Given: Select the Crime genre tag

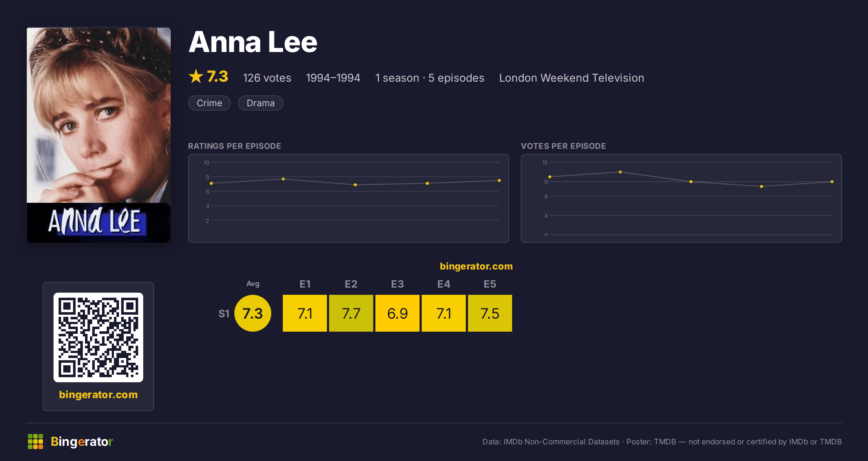Looking at the screenshot, I should coord(209,103).
